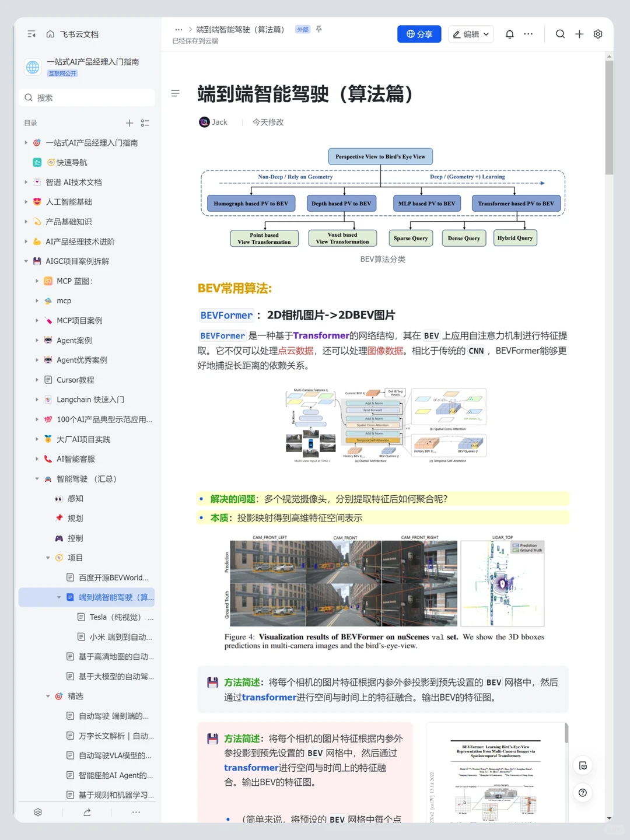Click the share arrow icon at sidebar bottom
The height and width of the screenshot is (840, 630).
coord(87,812)
